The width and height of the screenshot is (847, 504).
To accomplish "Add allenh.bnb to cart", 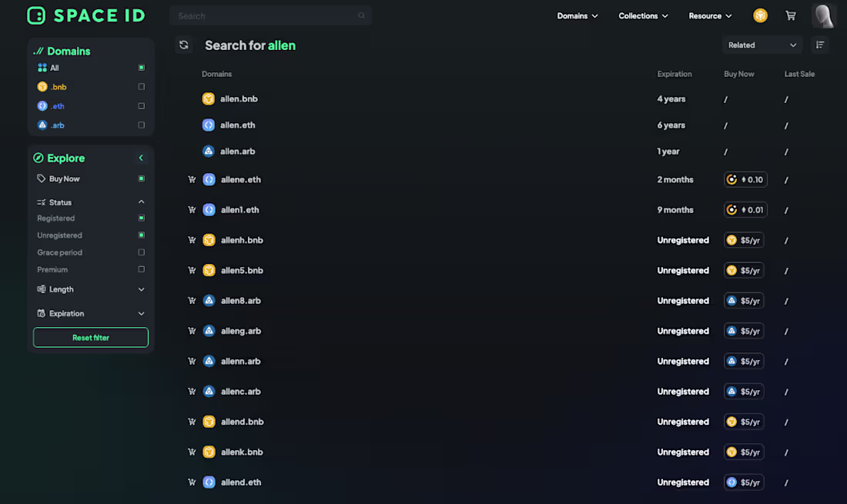I will coord(192,240).
